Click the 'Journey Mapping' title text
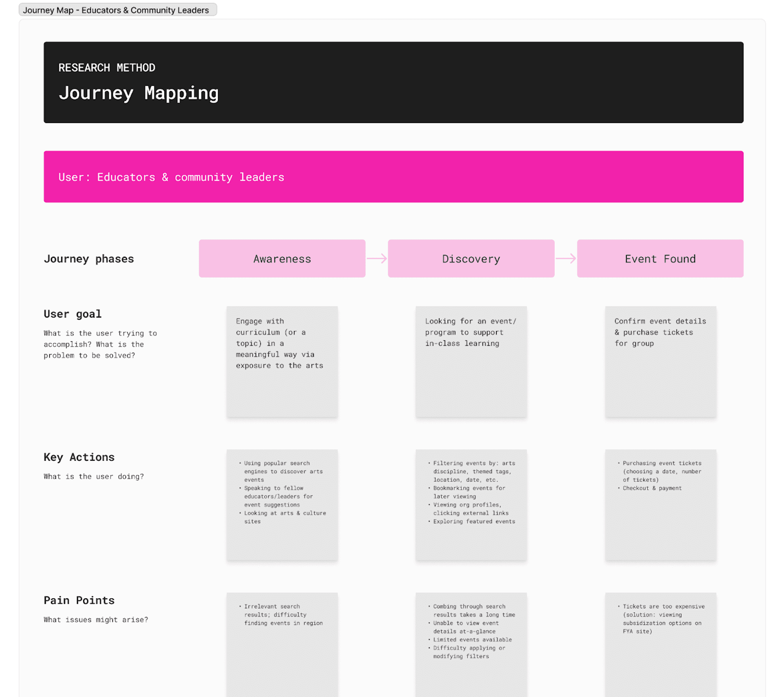This screenshot has height=697, width=784. (139, 93)
